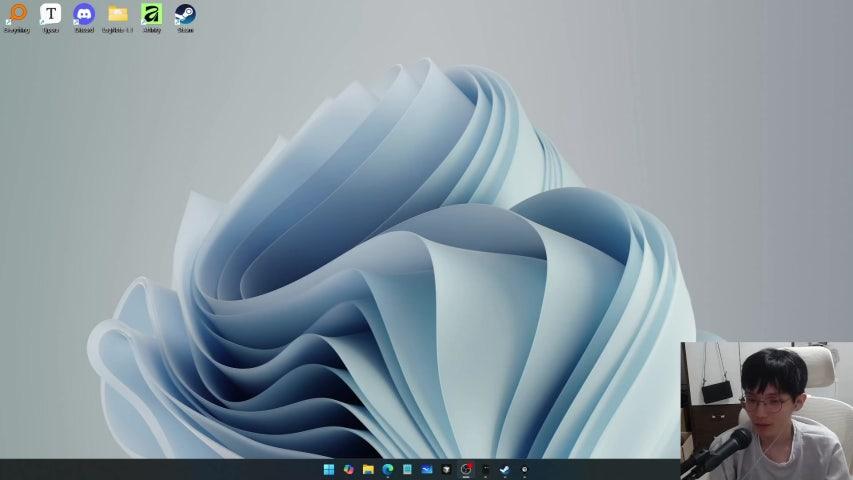Select the yellow folder on the desktop
Screen dimensions: 853x480
tap(118, 15)
